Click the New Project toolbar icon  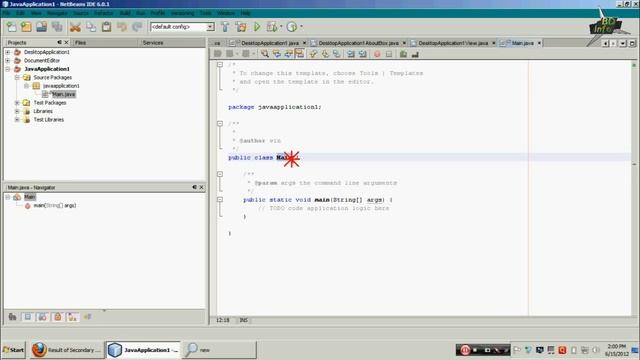[x=27, y=27]
